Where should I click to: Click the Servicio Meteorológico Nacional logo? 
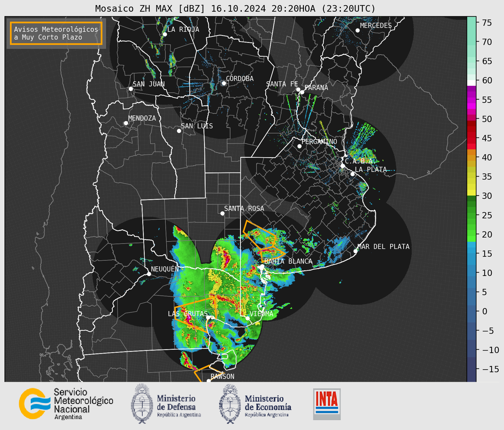pos(66,404)
